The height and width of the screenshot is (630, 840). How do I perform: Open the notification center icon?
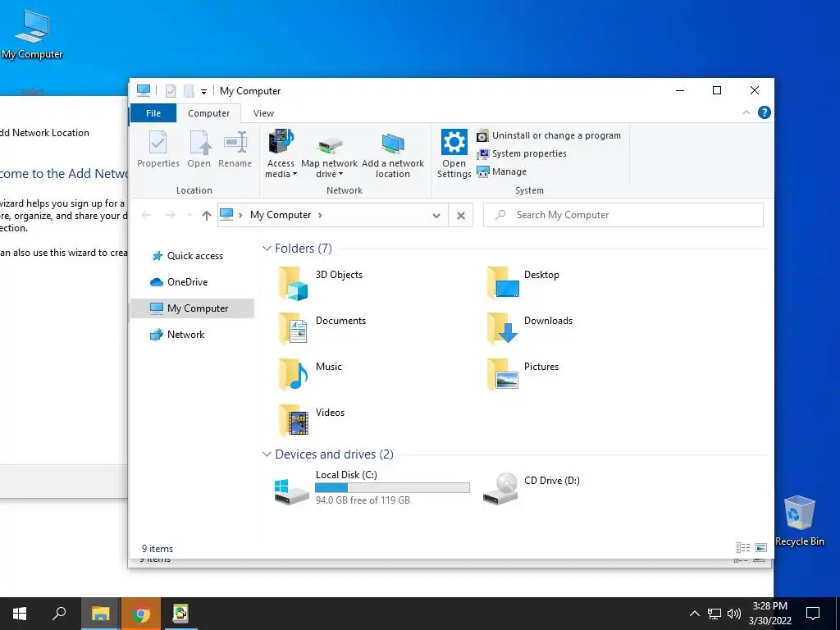click(813, 614)
